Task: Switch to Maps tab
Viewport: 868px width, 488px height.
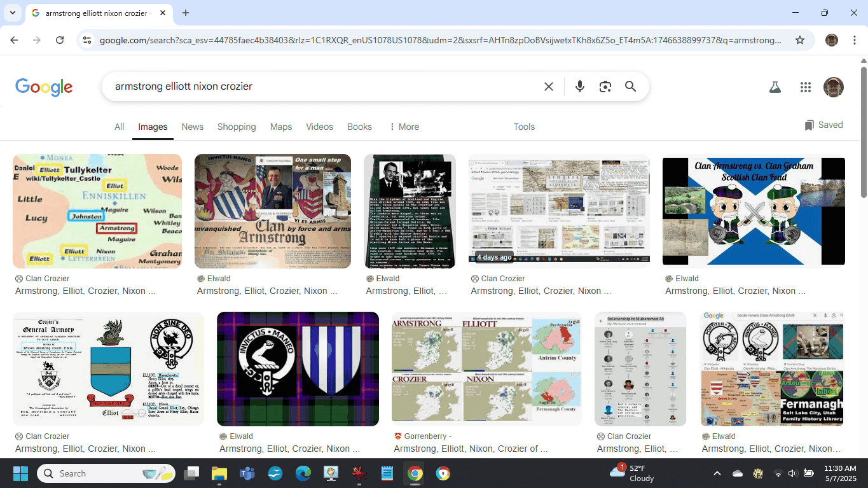Action: point(281,127)
